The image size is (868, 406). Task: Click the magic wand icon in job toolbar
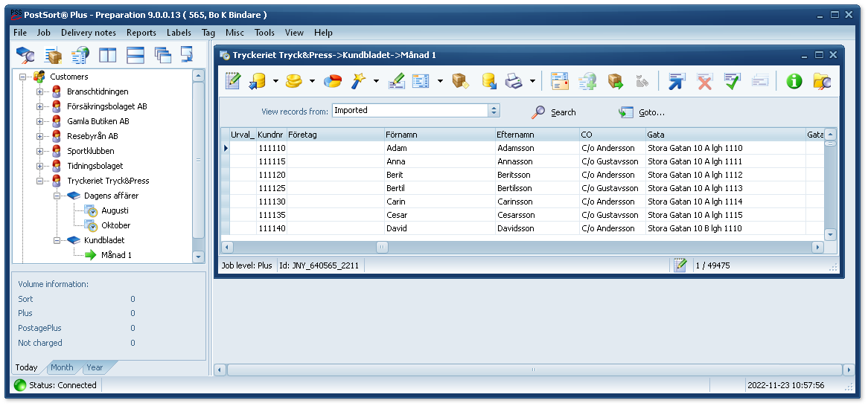point(359,81)
